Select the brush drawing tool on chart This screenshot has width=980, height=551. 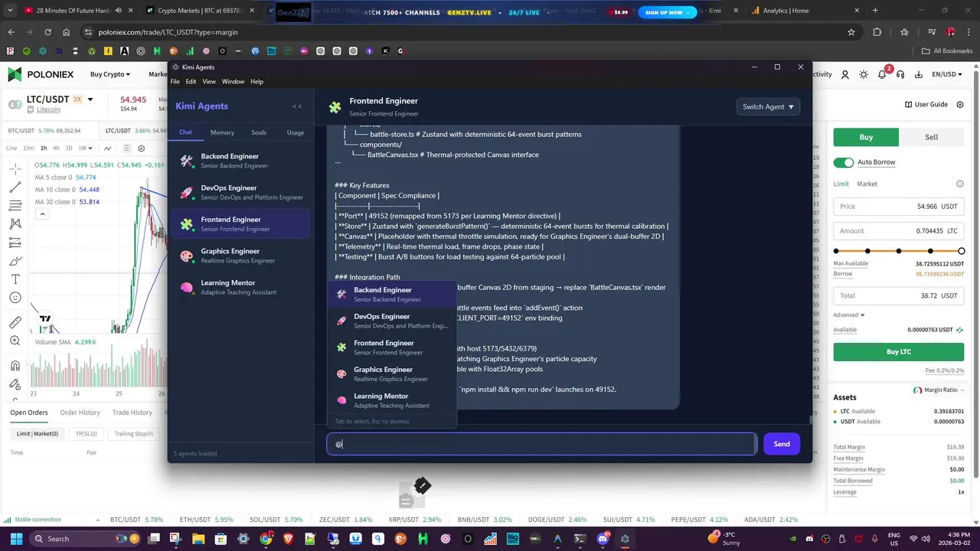(x=15, y=261)
